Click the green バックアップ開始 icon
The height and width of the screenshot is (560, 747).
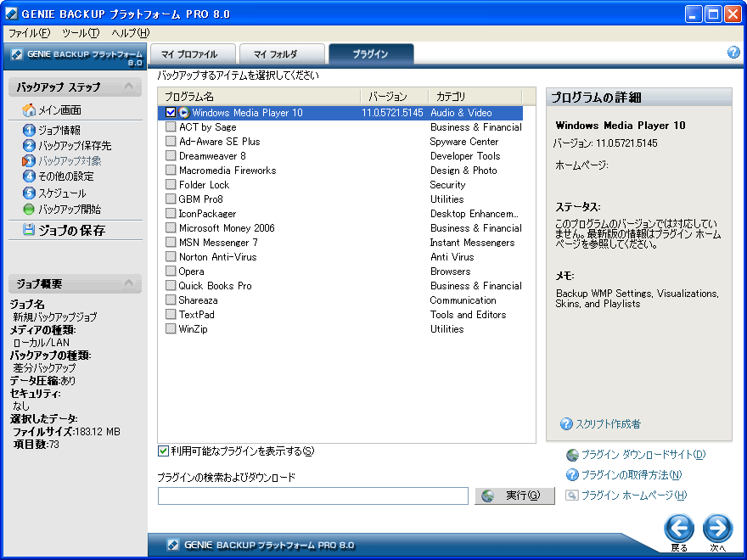tap(29, 209)
